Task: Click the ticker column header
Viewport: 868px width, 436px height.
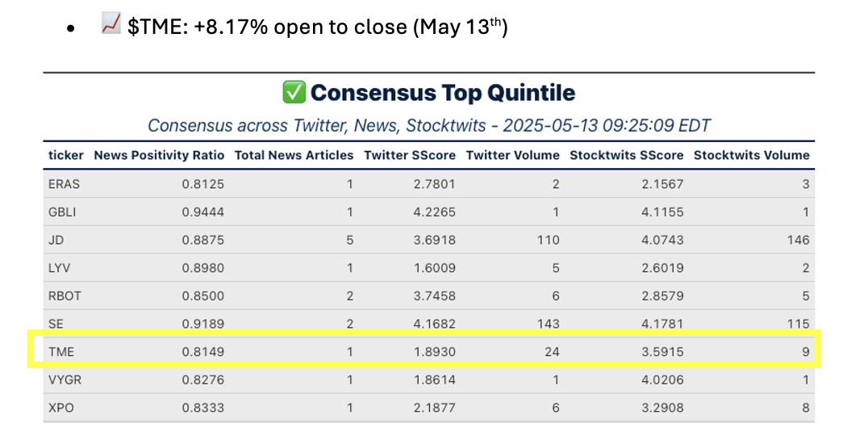Action: pyautogui.click(x=66, y=155)
